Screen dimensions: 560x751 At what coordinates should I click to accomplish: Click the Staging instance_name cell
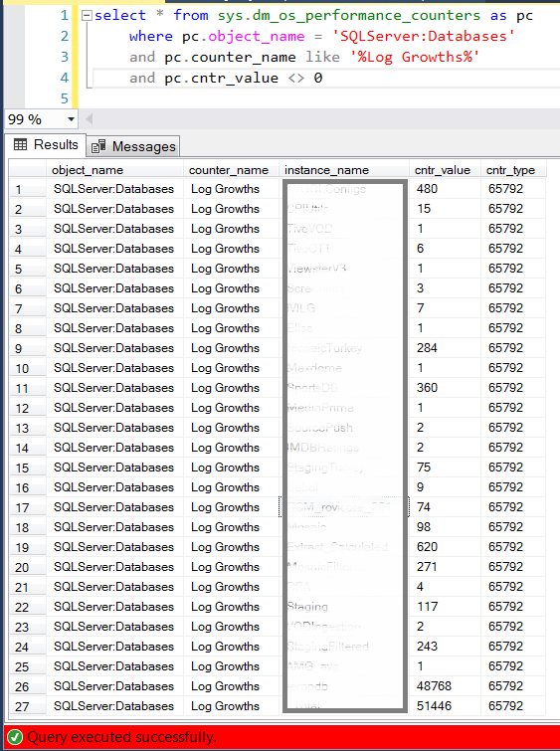pos(344,607)
